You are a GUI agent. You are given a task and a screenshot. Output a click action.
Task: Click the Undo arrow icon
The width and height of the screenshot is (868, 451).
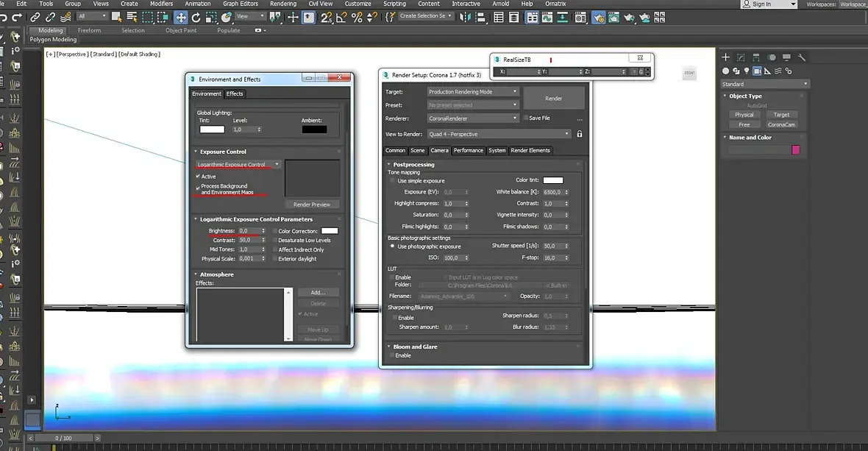coord(4,17)
